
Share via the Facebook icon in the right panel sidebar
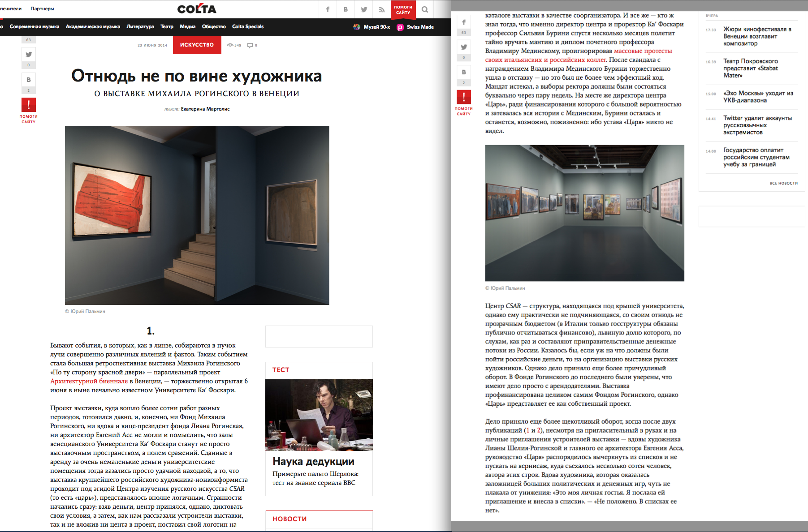click(464, 22)
